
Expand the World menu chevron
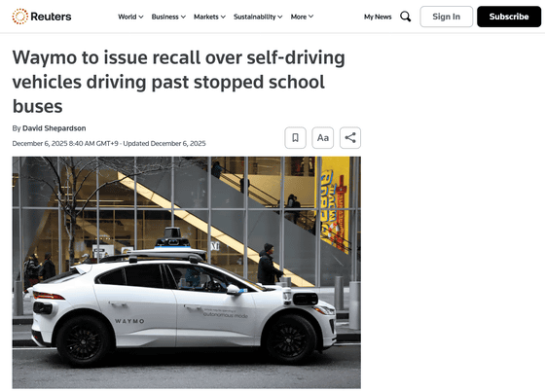pyautogui.click(x=141, y=17)
